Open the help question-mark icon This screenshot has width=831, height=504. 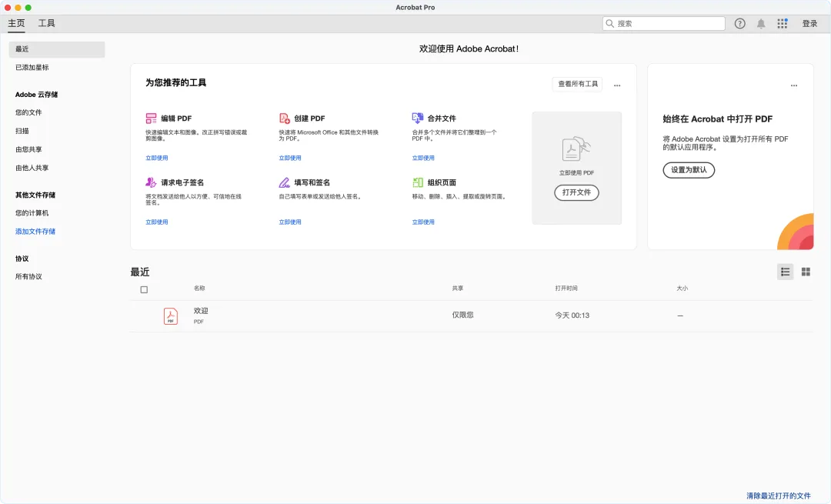pos(740,23)
